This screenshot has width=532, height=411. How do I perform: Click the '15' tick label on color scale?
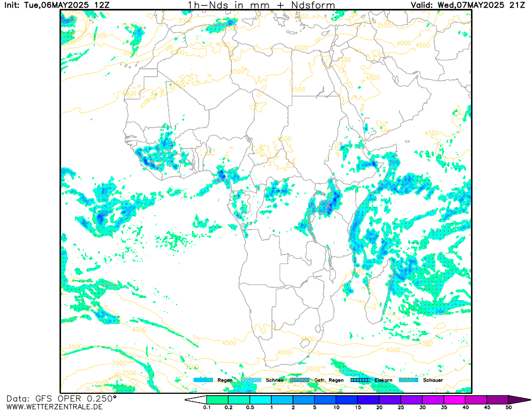click(358, 407)
